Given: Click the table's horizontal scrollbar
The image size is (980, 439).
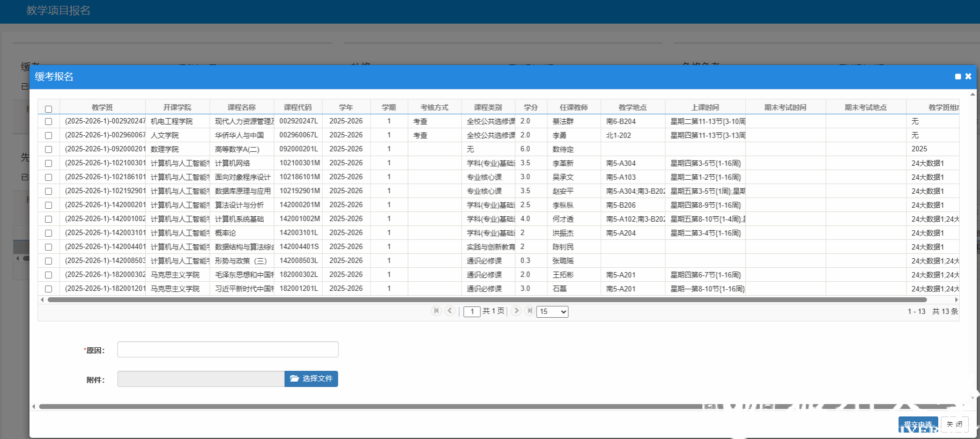Looking at the screenshot, I should tap(482, 300).
